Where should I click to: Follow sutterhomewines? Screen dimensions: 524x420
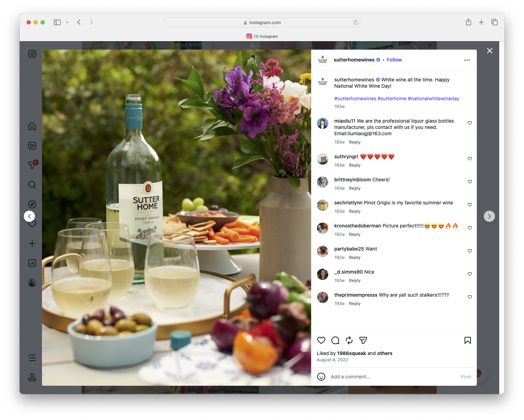pos(394,60)
